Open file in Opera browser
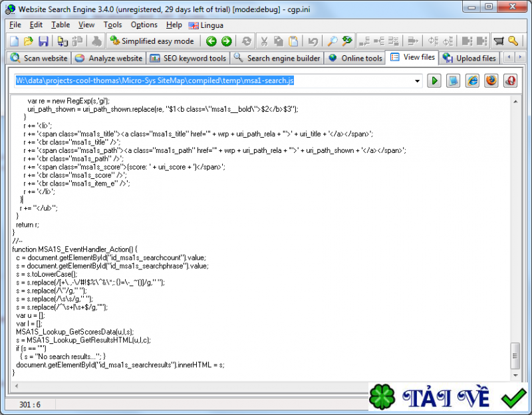This screenshot has height=415, width=532. (x=510, y=80)
